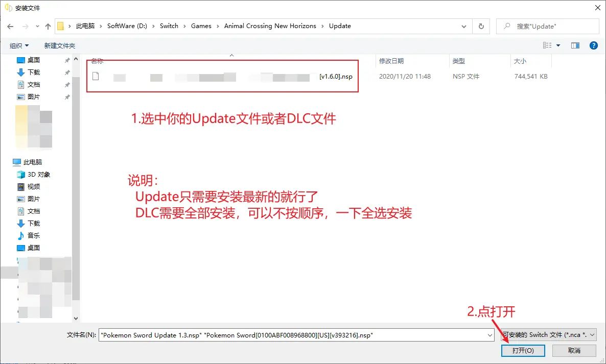Click the 打开(O) button
The height and width of the screenshot is (364, 606).
pyautogui.click(x=523, y=350)
